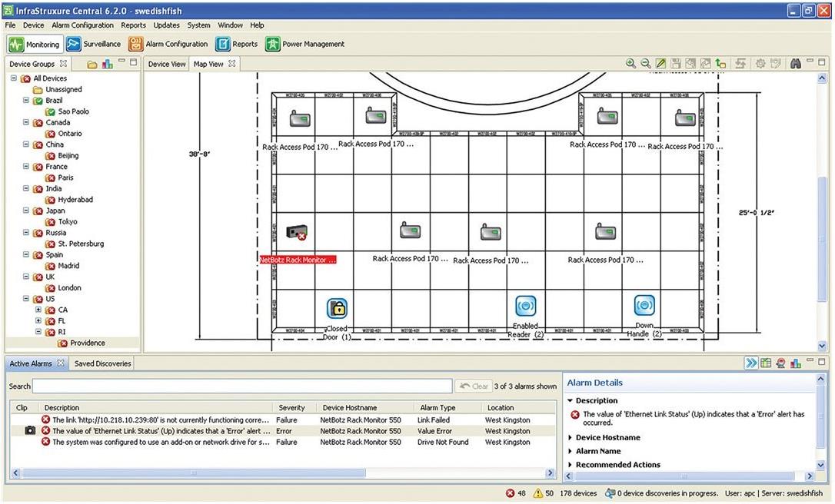835x504 pixels.
Task: Toggle the Monitoring perspective button
Action: pyautogui.click(x=35, y=44)
